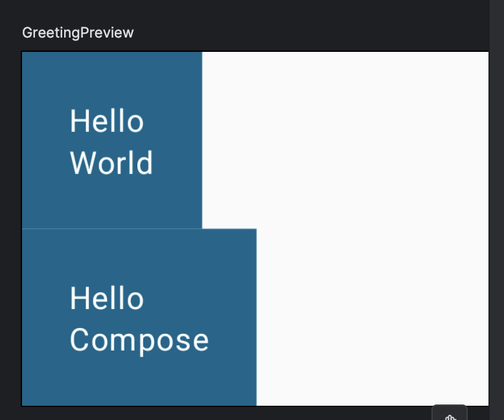Click blue padding above the first Hello
The image size is (504, 420).
[112, 79]
